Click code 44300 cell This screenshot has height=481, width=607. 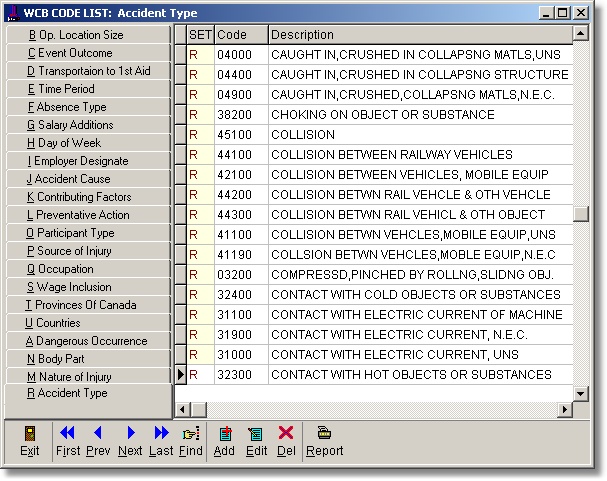[241, 215]
